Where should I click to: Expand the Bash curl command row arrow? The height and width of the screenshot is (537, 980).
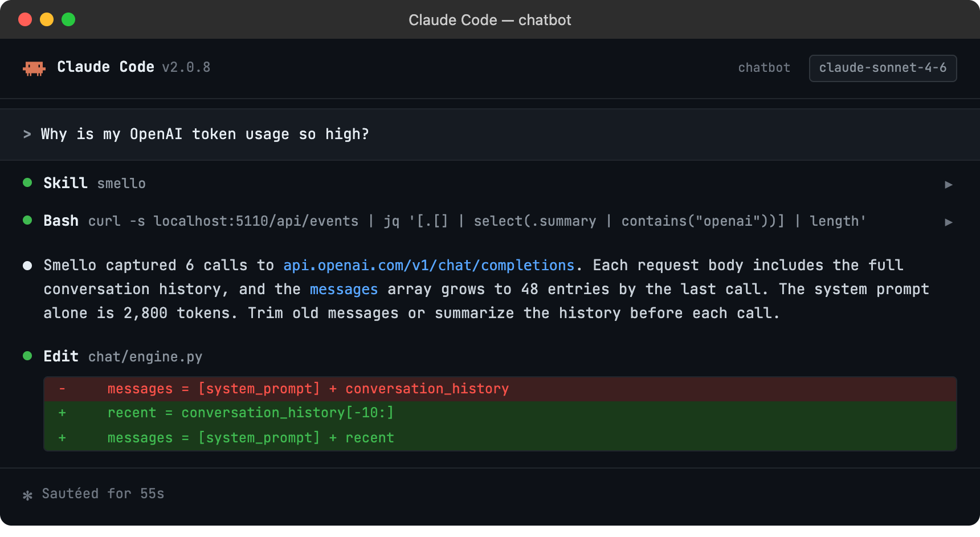click(948, 222)
